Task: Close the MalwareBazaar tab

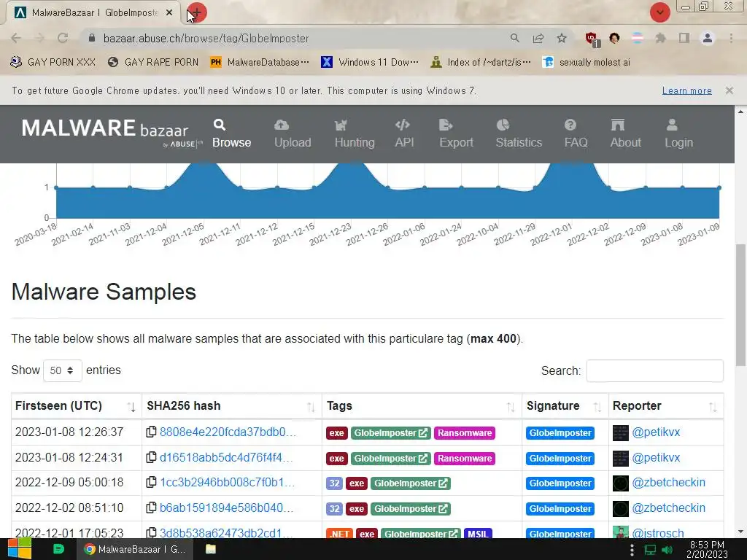Action: [x=169, y=13]
